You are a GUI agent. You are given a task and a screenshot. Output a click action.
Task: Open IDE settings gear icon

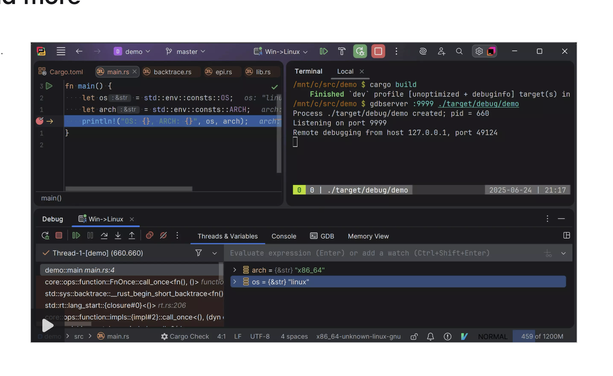click(479, 51)
